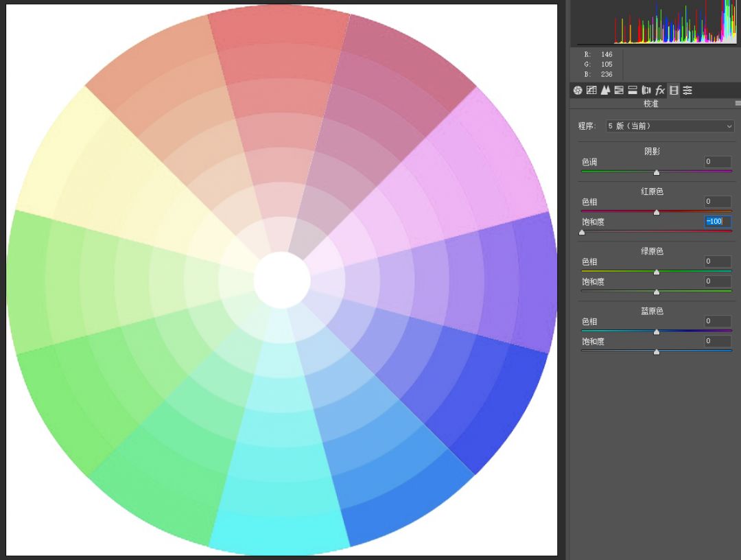Open the Basic panel aperture icon
Screen dimensions: 741x560
578,91
